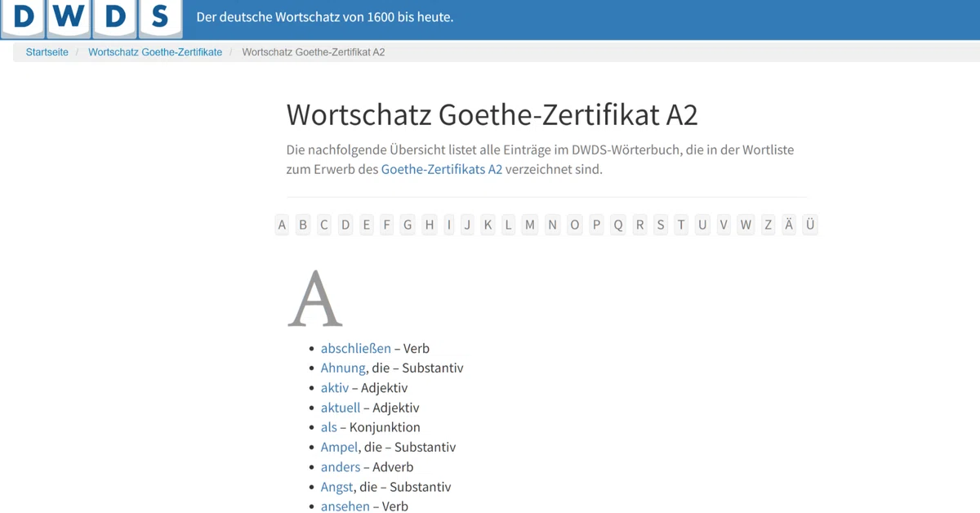Click the letter I button
Image resolution: width=980 pixels, height=513 pixels.
448,225
